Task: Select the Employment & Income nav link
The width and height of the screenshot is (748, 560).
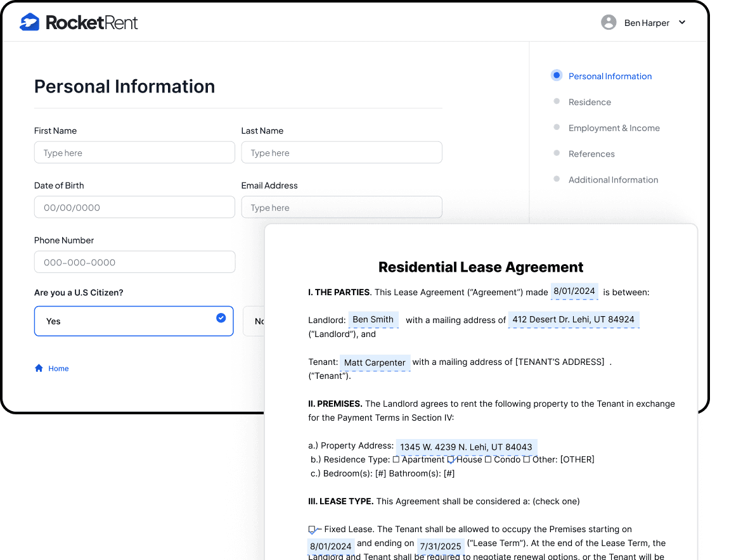Action: [614, 127]
